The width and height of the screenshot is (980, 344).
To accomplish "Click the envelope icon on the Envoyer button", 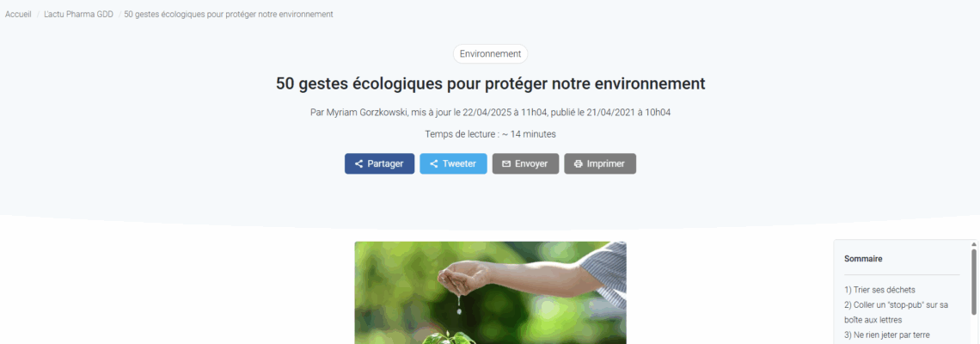I will click(x=506, y=164).
